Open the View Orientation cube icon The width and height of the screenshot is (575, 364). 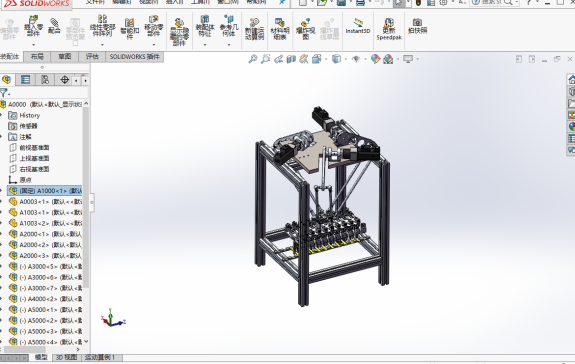coord(316,59)
